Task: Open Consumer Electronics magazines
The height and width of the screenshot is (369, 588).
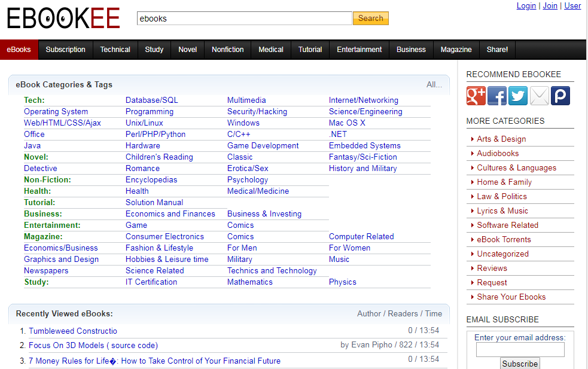Action: coord(164,237)
